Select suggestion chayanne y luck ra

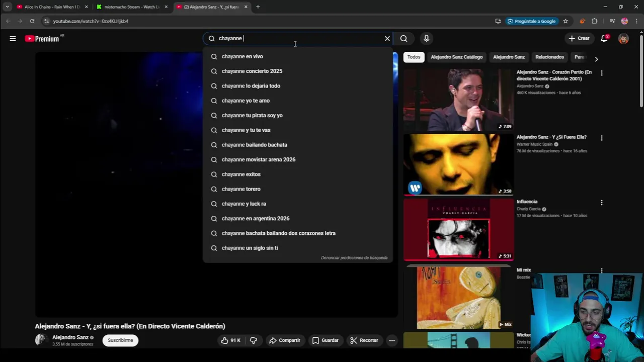click(298, 204)
